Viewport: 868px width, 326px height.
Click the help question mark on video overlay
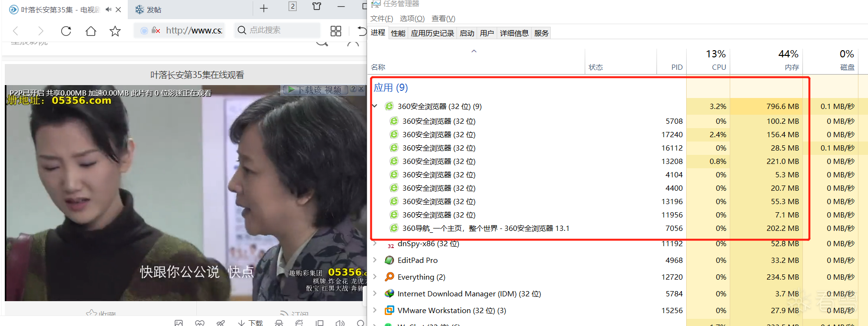(x=353, y=89)
